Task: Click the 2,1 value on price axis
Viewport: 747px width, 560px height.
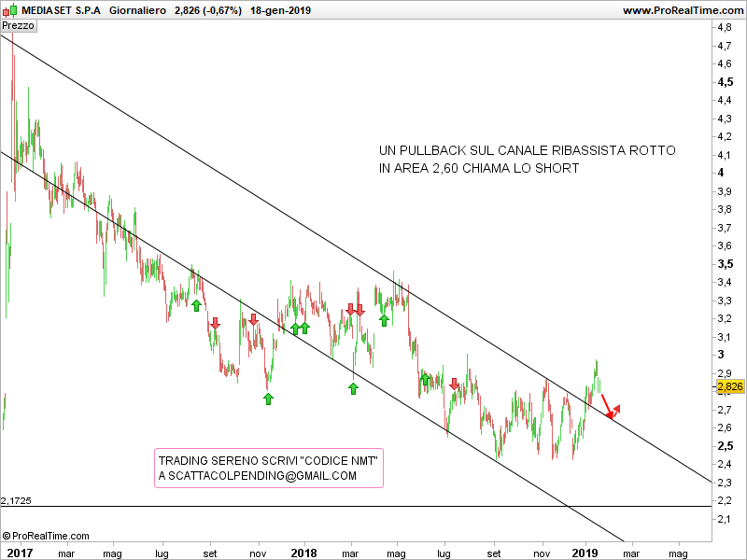Action: (725, 519)
